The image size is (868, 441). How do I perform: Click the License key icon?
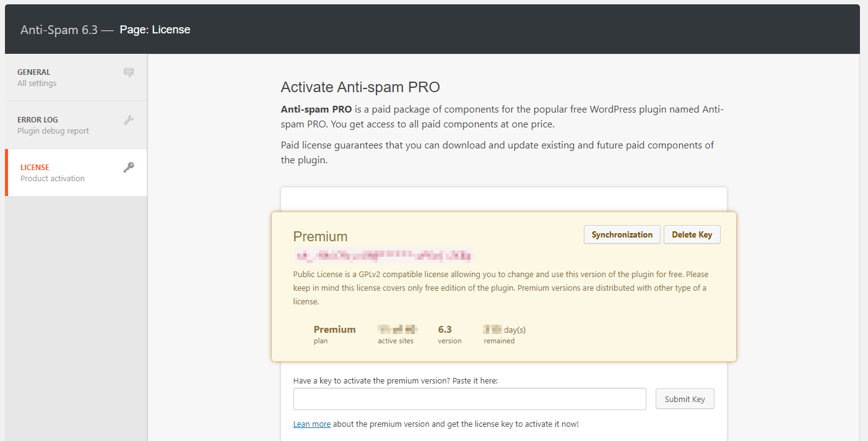pyautogui.click(x=129, y=168)
